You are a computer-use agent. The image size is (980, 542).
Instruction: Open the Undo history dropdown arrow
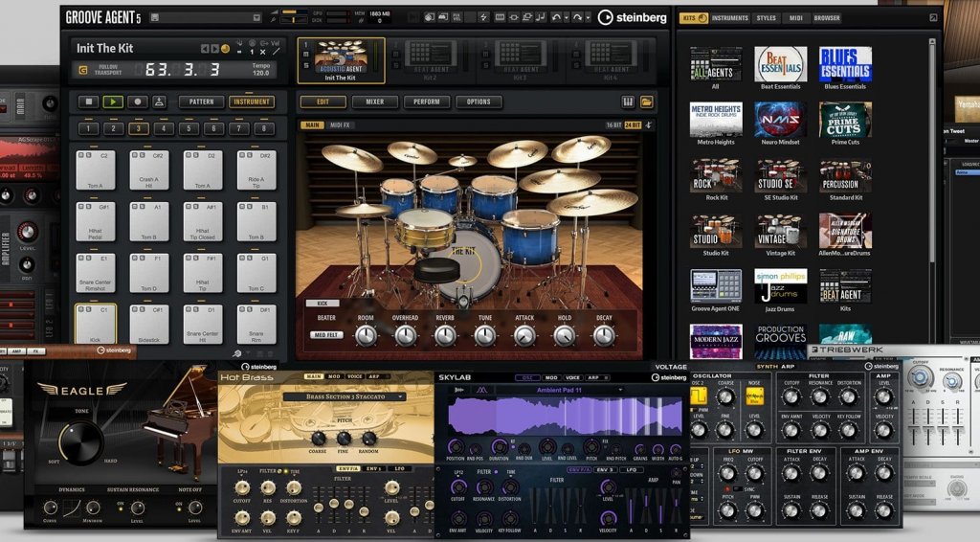(567, 17)
